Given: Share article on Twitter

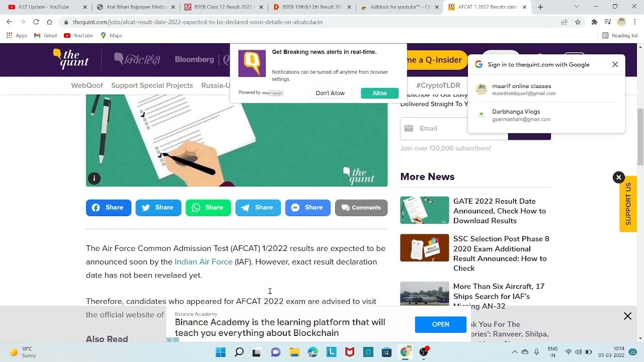Looking at the screenshot, I should pos(158,208).
